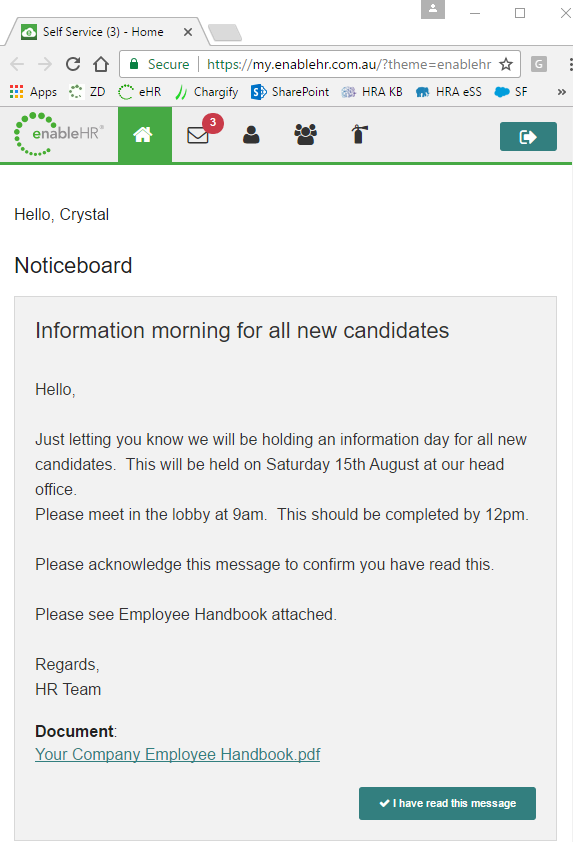
Task: Open the Home tab in enableHR
Action: 144,134
